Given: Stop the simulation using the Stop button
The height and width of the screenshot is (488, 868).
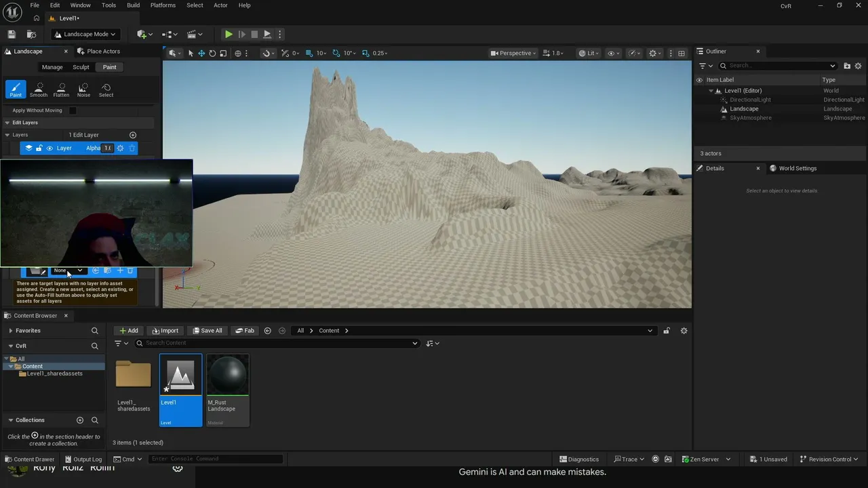Looking at the screenshot, I should pos(254,34).
